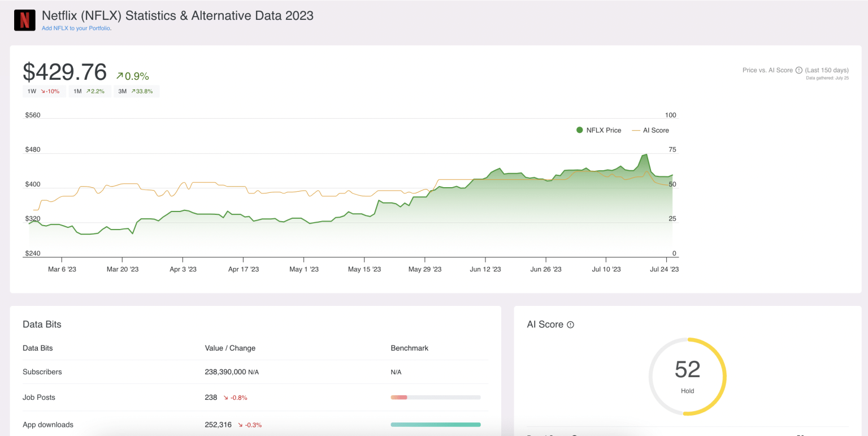Click the green up arrow beside 0.9%
Screen dimensions: 868x436
pyautogui.click(x=119, y=76)
